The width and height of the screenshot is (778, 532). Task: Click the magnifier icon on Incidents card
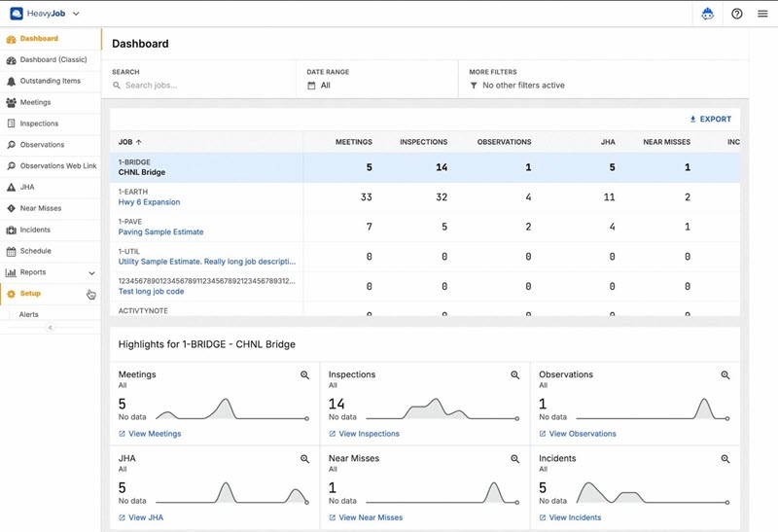point(725,459)
